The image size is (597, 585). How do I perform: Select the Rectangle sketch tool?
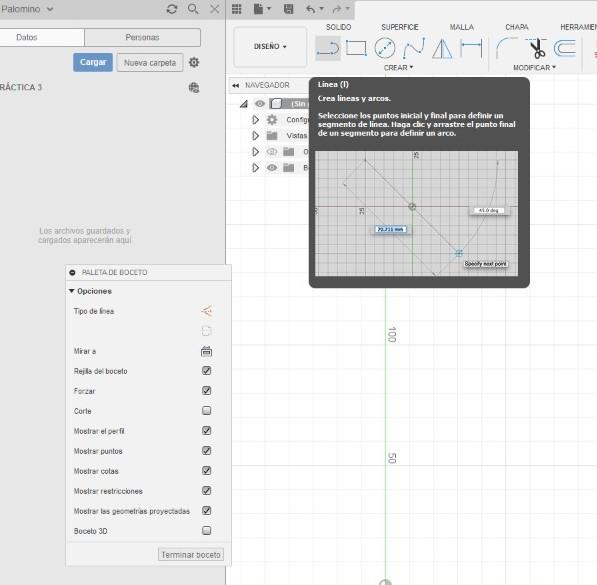[x=356, y=48]
